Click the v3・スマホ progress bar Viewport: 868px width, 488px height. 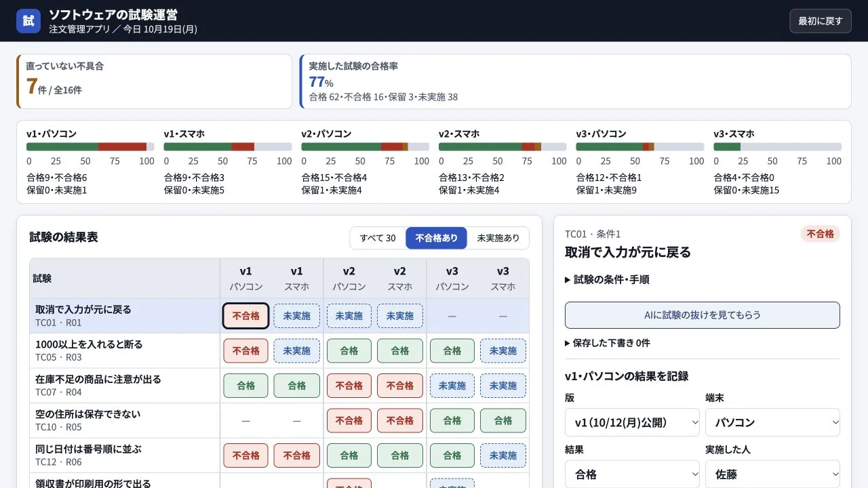click(777, 146)
